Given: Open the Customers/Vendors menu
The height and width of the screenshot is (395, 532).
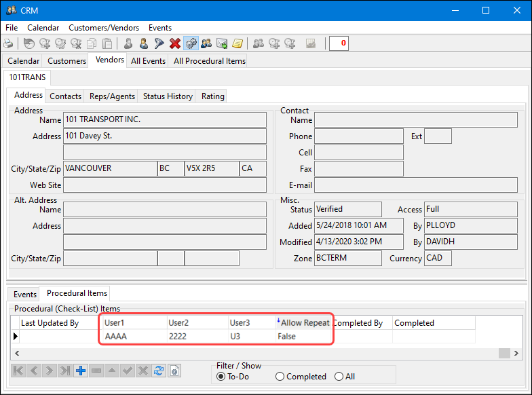Looking at the screenshot, I should coord(104,28).
